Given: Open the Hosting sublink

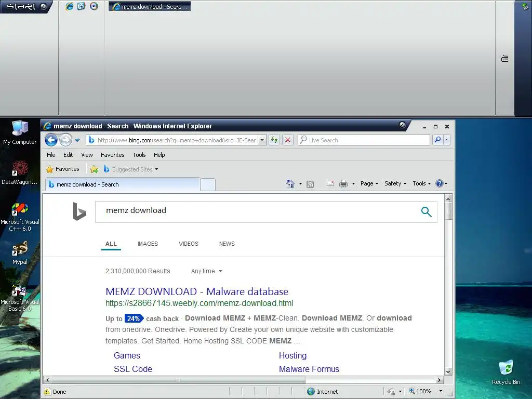Looking at the screenshot, I should click(x=292, y=355).
